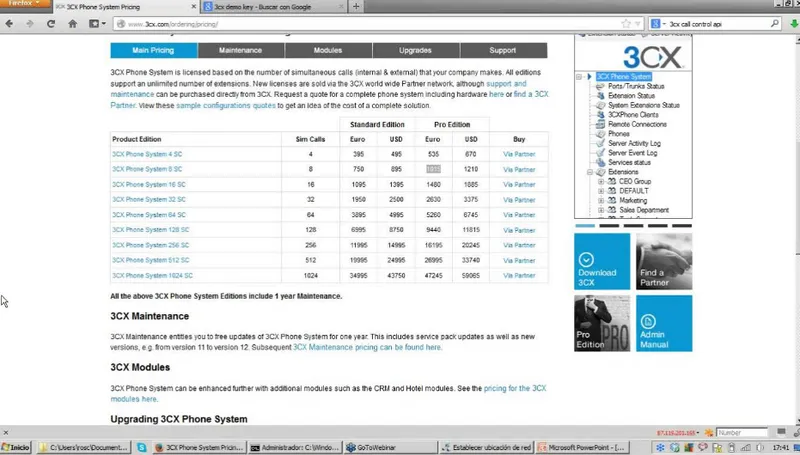Open the Inicio start button
This screenshot has height=455, width=800.
pyautogui.click(x=15, y=447)
